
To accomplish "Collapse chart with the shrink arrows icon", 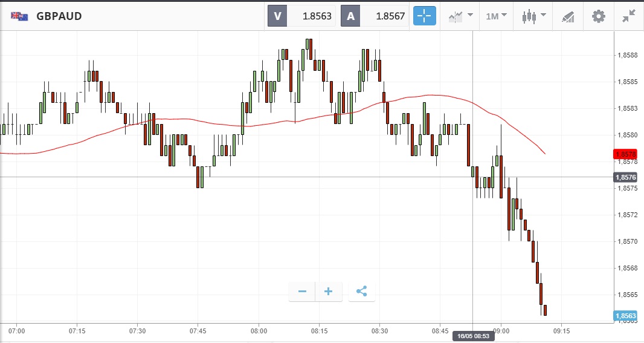I will [x=629, y=16].
